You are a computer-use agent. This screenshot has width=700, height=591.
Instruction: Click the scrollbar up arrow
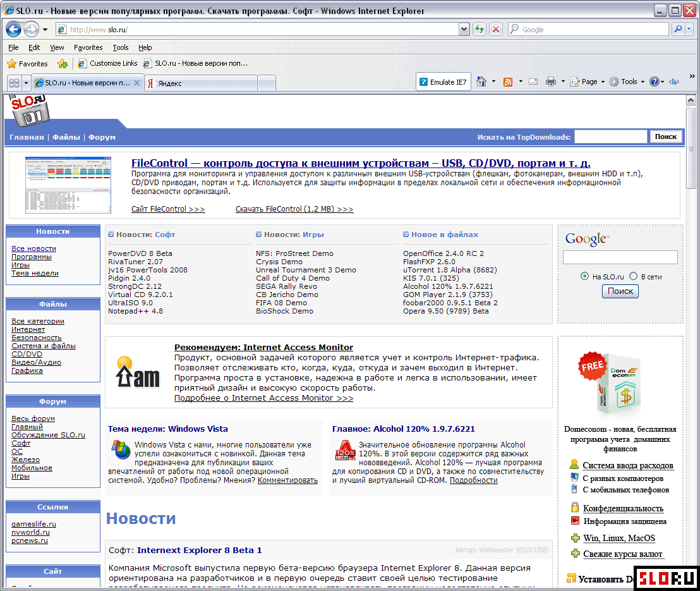[x=691, y=101]
